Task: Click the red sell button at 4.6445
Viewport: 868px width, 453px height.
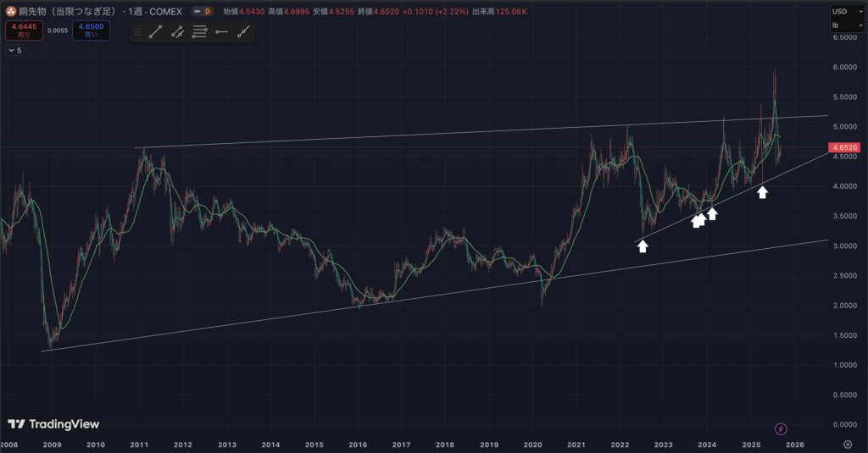Action: click(22, 31)
